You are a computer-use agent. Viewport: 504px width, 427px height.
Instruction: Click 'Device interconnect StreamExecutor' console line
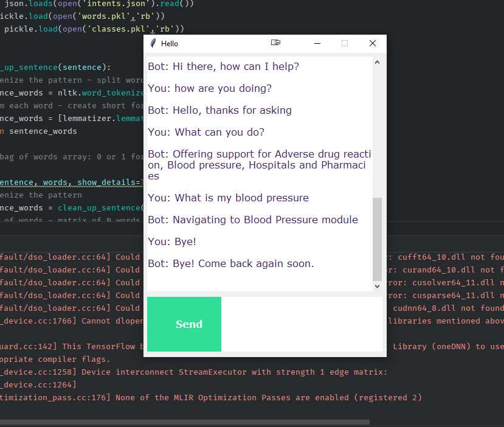click(x=194, y=372)
